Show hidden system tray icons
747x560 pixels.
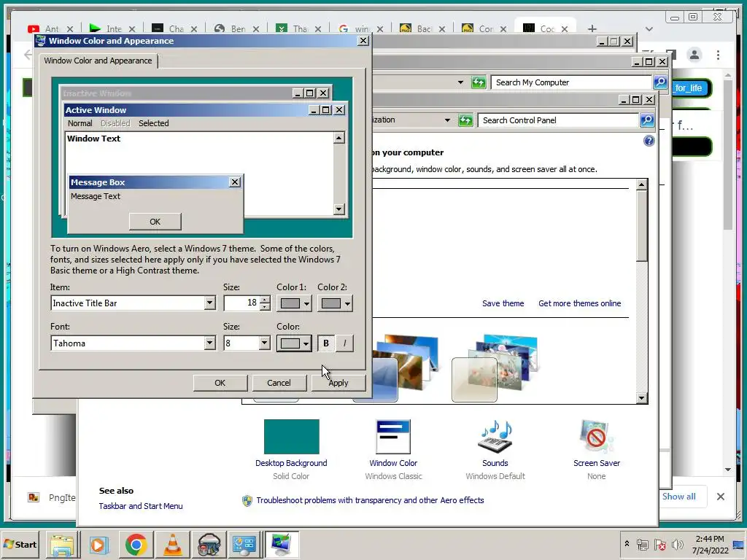click(627, 544)
